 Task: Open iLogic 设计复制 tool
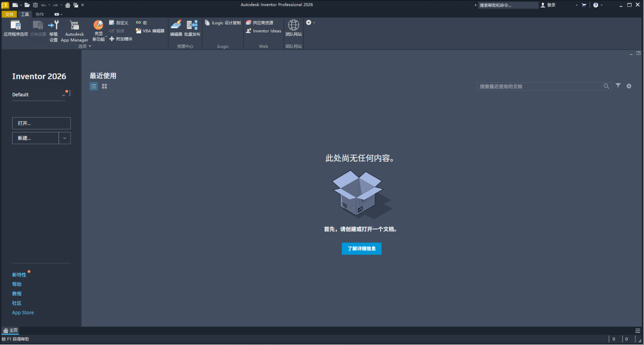223,23
